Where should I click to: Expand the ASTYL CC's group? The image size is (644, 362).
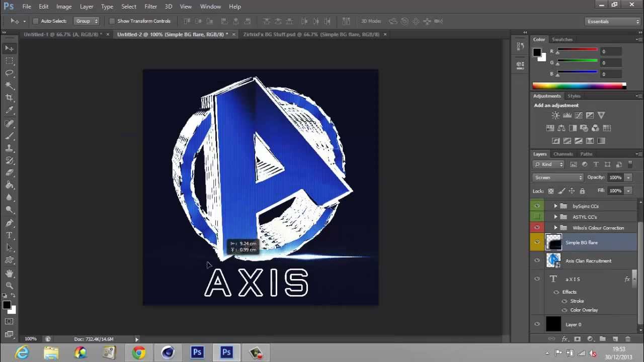tap(555, 217)
